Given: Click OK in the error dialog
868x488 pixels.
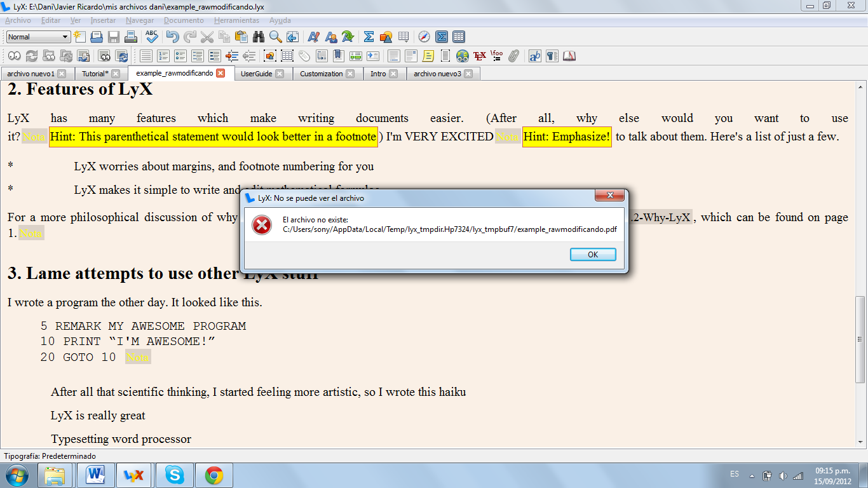Looking at the screenshot, I should (593, 254).
